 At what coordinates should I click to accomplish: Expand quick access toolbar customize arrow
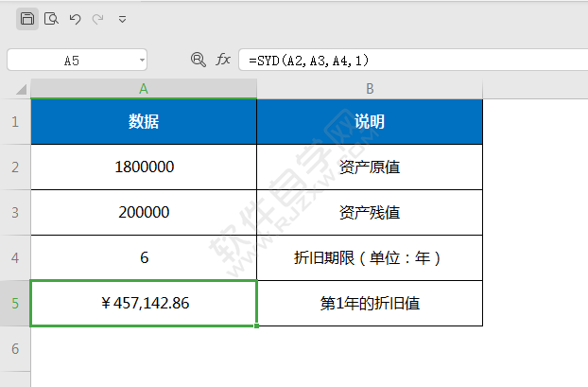point(122,19)
